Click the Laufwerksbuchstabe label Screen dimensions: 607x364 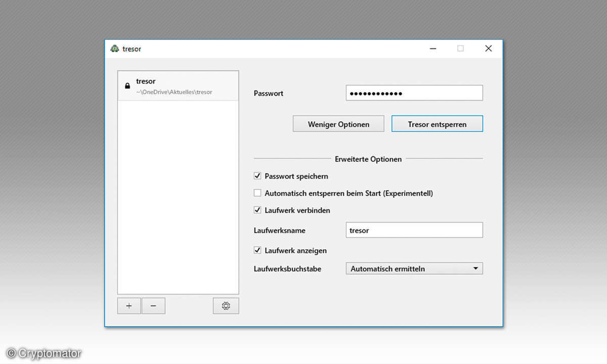click(x=287, y=268)
